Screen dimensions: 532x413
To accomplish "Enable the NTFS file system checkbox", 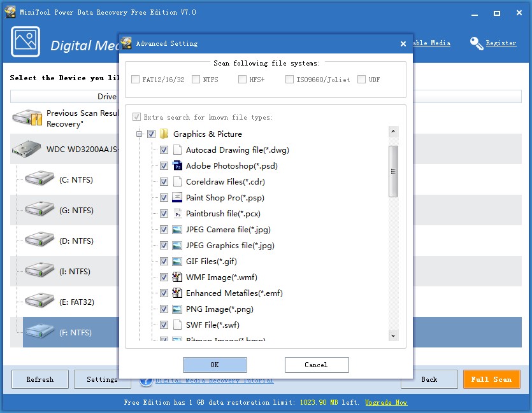I will pyautogui.click(x=198, y=79).
